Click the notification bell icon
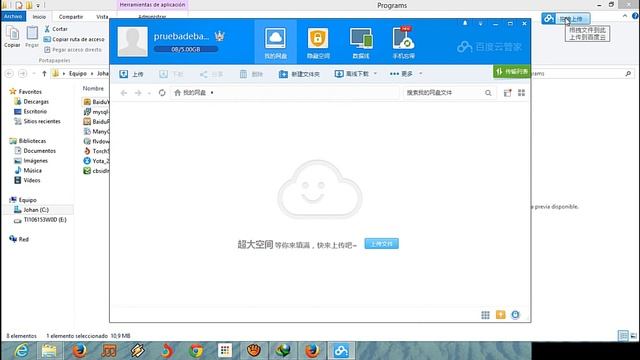Viewport: 640px width, 360px height. point(465,24)
